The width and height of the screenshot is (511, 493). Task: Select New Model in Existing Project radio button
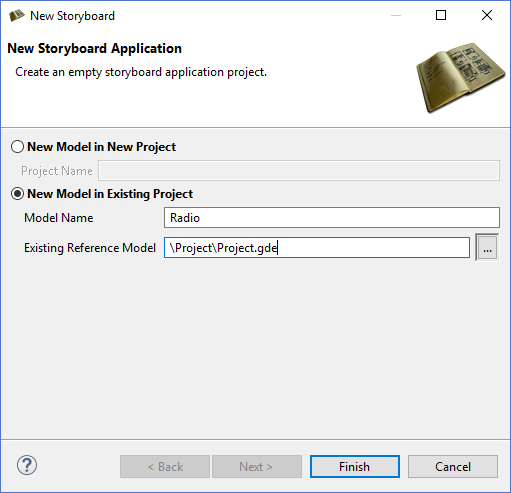[17, 194]
